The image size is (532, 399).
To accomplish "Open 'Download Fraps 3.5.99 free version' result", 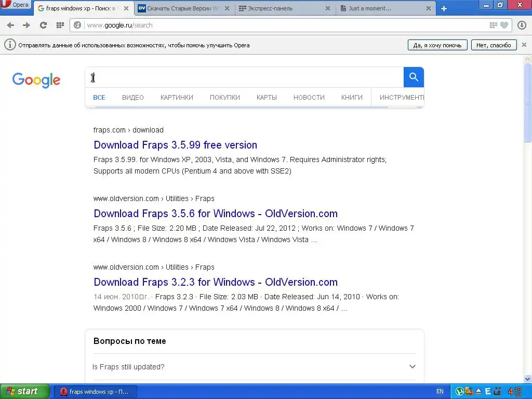I will (x=176, y=145).
